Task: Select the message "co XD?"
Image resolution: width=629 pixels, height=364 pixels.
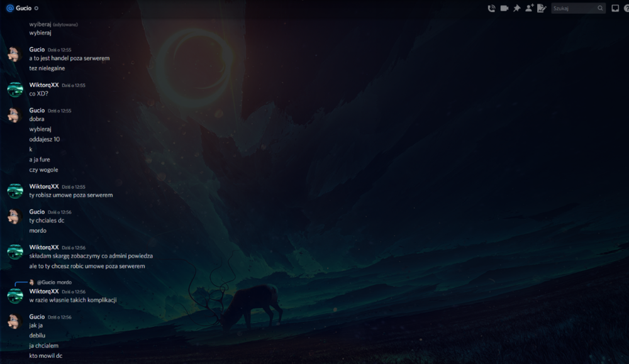Action: click(38, 94)
